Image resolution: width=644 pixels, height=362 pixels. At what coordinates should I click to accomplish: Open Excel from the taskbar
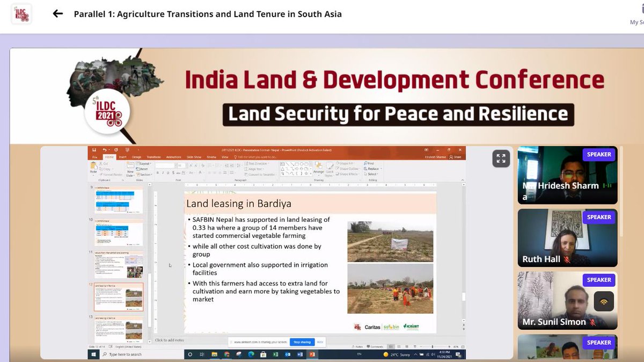pos(275,354)
